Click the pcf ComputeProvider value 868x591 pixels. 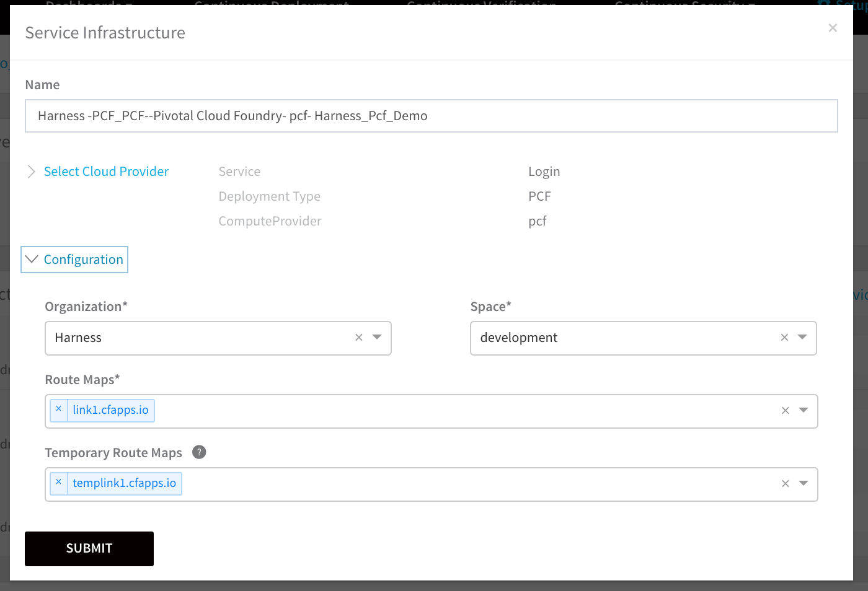pyautogui.click(x=538, y=221)
